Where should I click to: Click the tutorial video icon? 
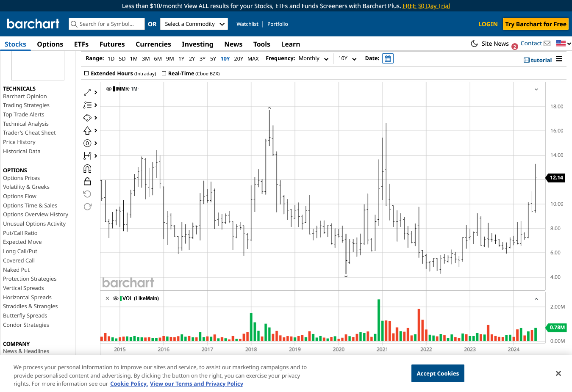(527, 60)
